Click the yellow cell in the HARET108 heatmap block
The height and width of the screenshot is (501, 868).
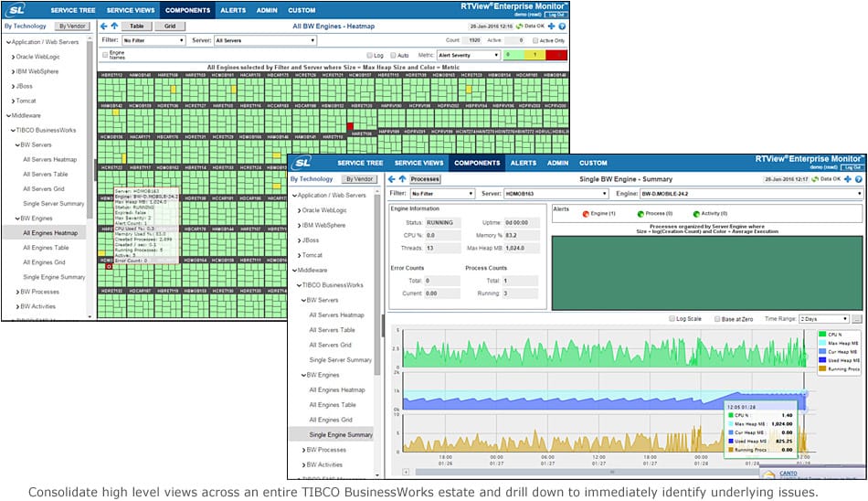(174, 90)
